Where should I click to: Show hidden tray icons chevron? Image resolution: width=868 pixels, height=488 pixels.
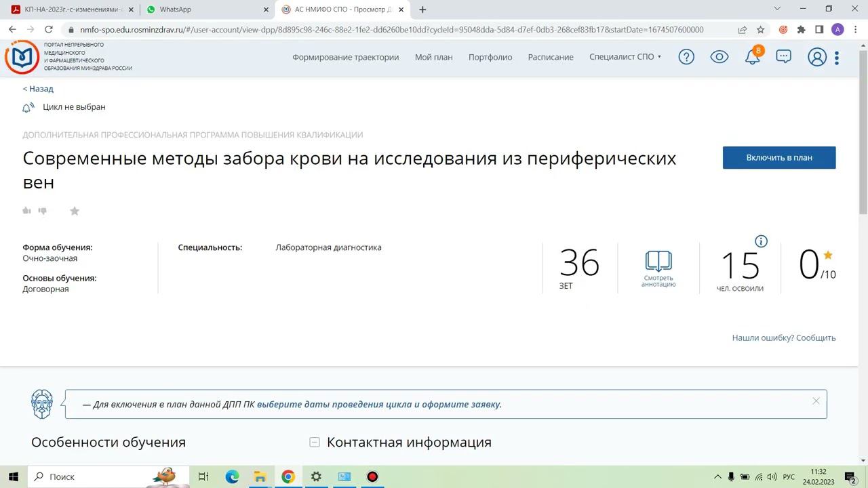coord(717,476)
